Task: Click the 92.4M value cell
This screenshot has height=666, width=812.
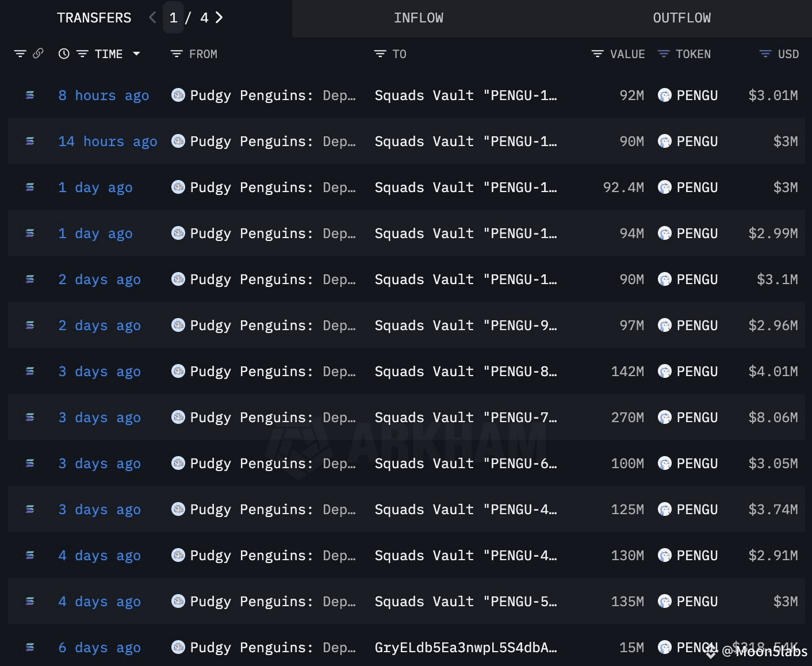Action: [623, 187]
